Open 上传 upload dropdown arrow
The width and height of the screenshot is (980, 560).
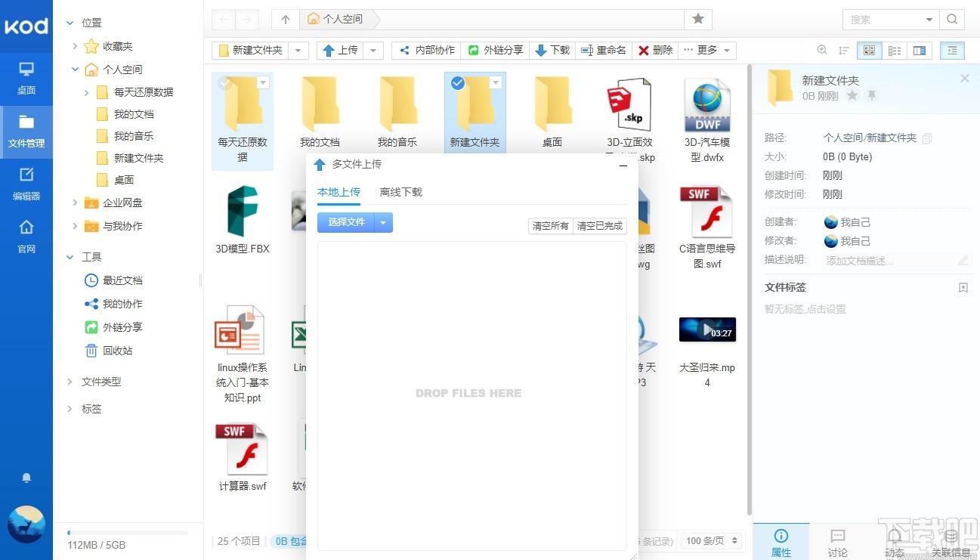click(x=374, y=51)
